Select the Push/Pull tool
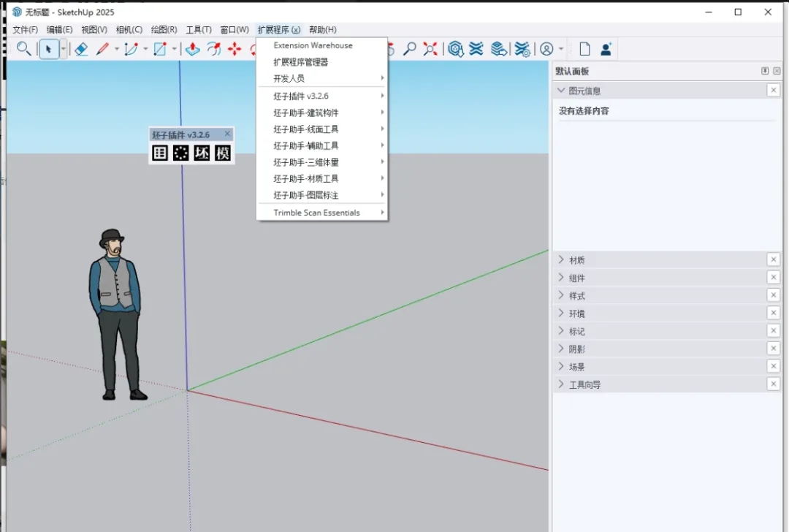The height and width of the screenshot is (532, 789). point(193,49)
